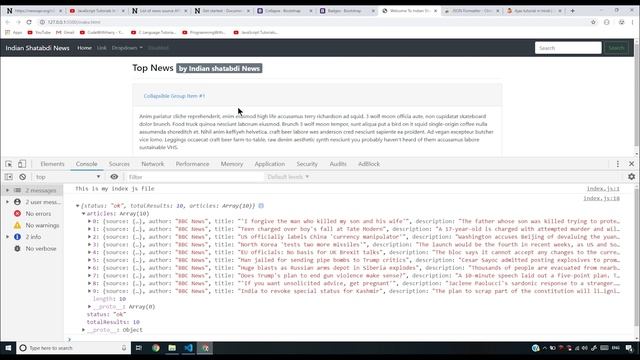
Task: Open the index.js:18 source link
Action: point(602,198)
